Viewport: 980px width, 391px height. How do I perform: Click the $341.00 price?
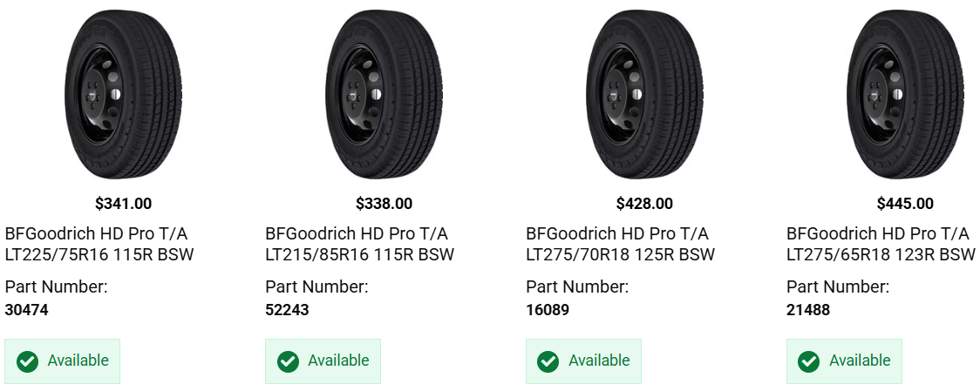click(123, 204)
